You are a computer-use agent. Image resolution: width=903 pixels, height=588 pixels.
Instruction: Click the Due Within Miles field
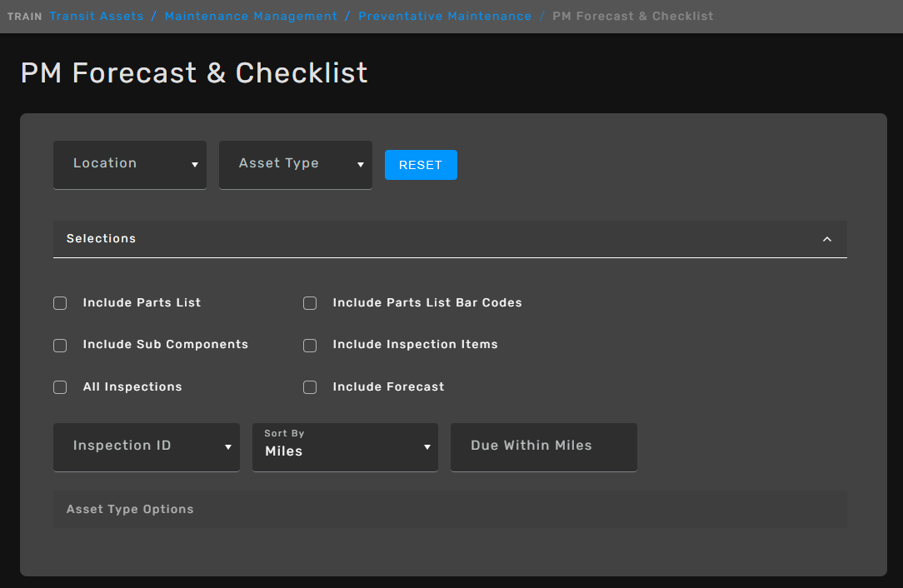point(543,446)
